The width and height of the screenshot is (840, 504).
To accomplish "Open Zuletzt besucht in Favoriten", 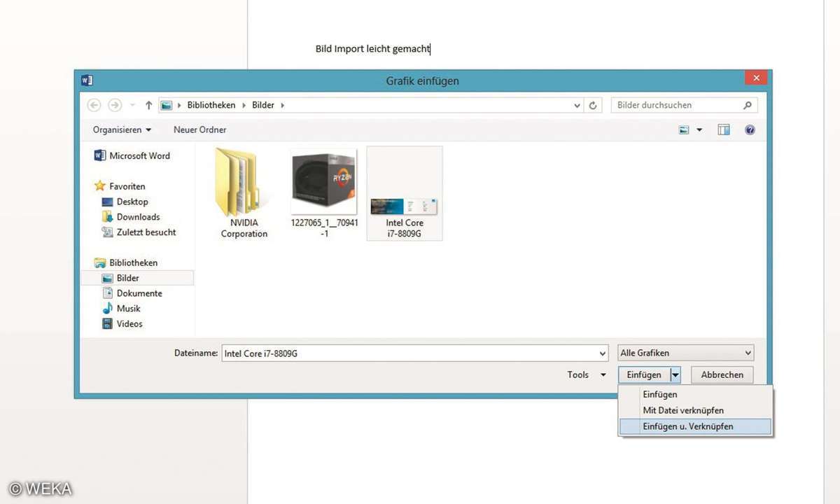I will click(139, 232).
